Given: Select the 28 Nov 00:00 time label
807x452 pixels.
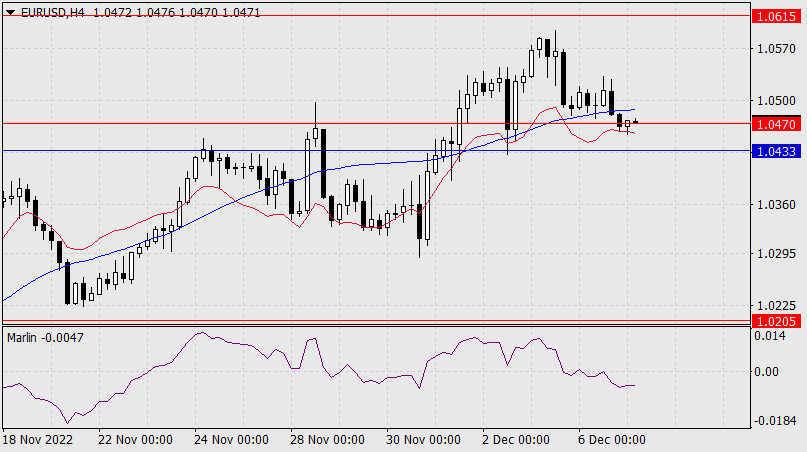Looking at the screenshot, I should point(328,439).
